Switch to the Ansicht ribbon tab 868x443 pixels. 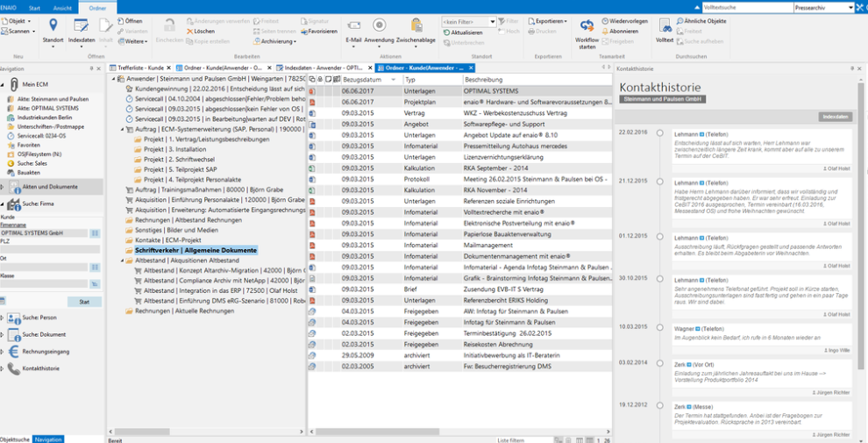[x=62, y=7]
